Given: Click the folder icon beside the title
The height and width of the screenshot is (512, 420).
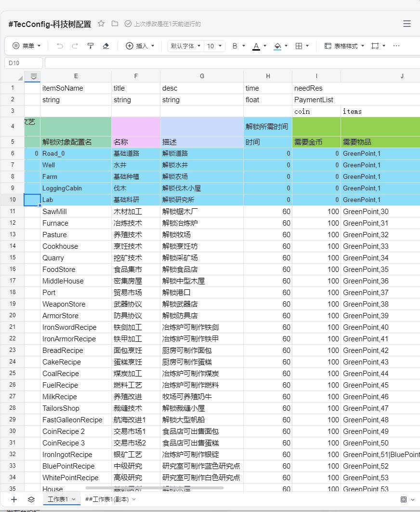Looking at the screenshot, I should pos(115,24).
